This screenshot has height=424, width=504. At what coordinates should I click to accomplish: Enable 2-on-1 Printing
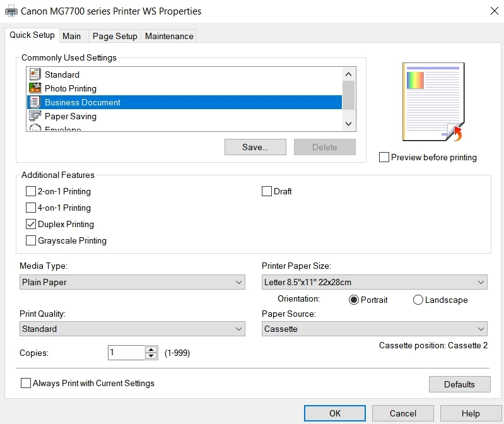31,191
